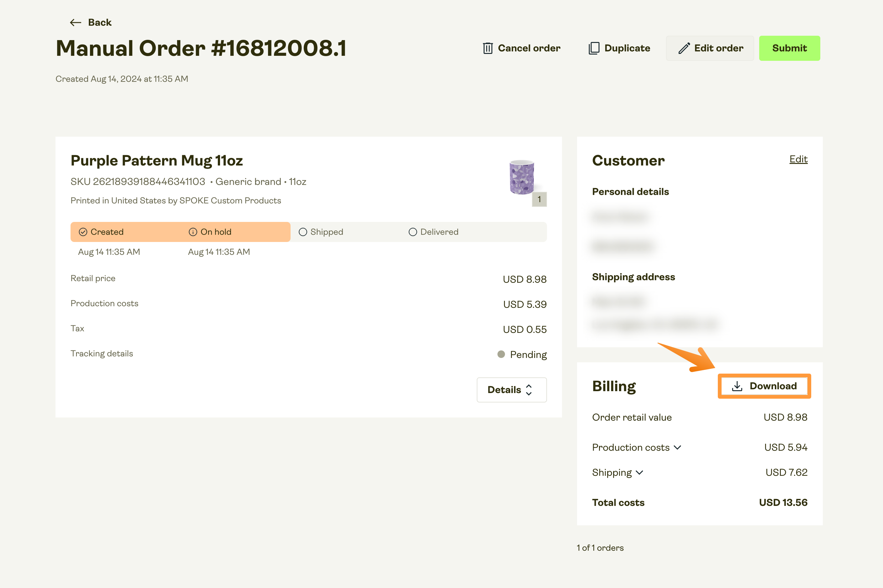Click the Tracking details label

[x=102, y=354]
